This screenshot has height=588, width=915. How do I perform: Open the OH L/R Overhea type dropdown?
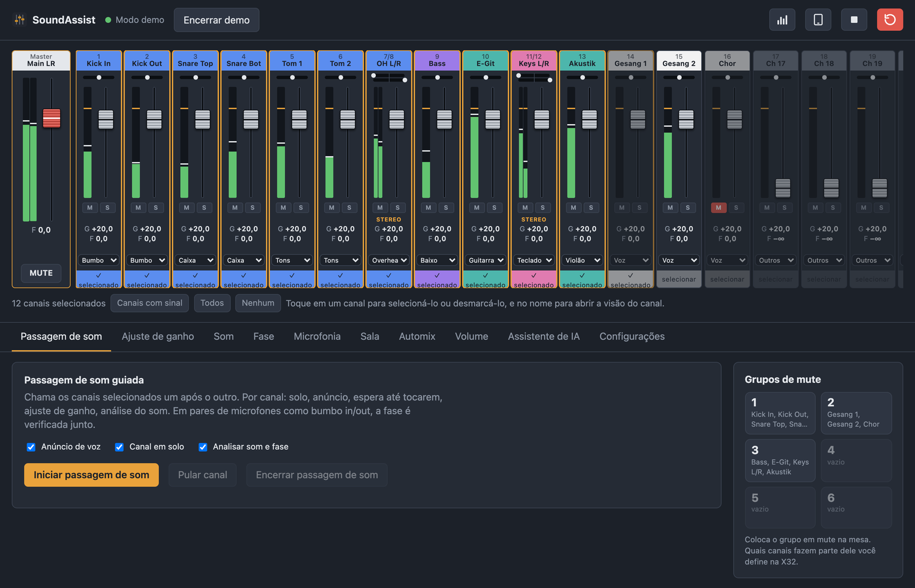389,260
